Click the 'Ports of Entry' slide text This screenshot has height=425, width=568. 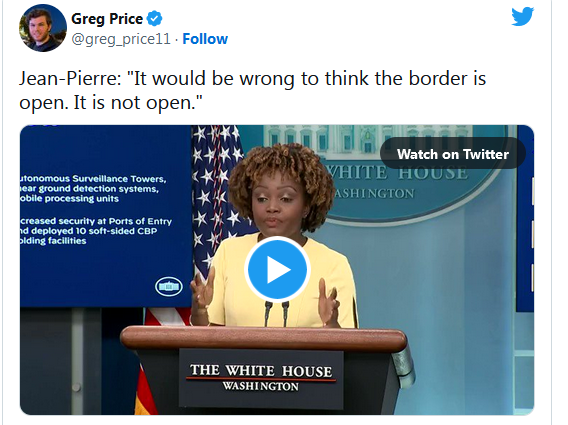(140, 221)
